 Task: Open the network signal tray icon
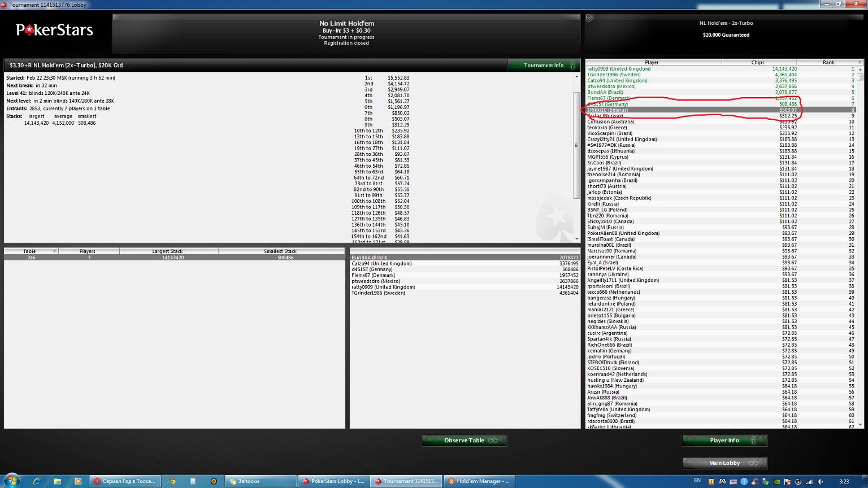pyautogui.click(x=809, y=482)
